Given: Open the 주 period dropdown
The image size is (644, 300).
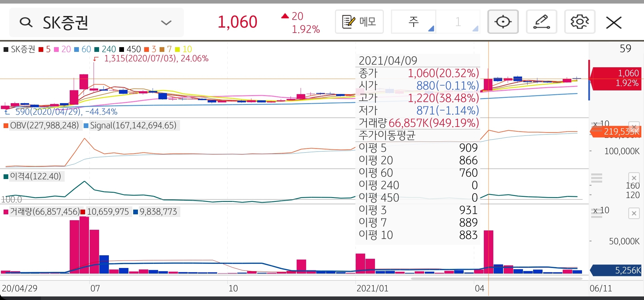Looking at the screenshot, I should pos(414,22).
